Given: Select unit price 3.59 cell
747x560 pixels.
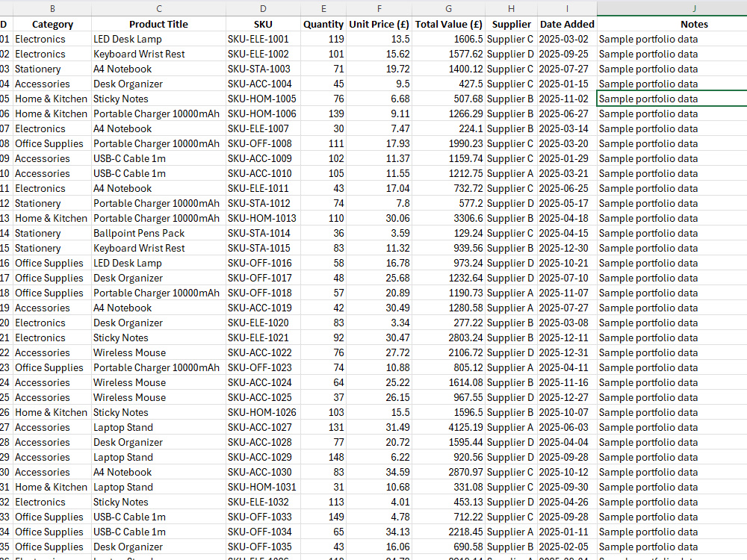Looking at the screenshot, I should (379, 233).
